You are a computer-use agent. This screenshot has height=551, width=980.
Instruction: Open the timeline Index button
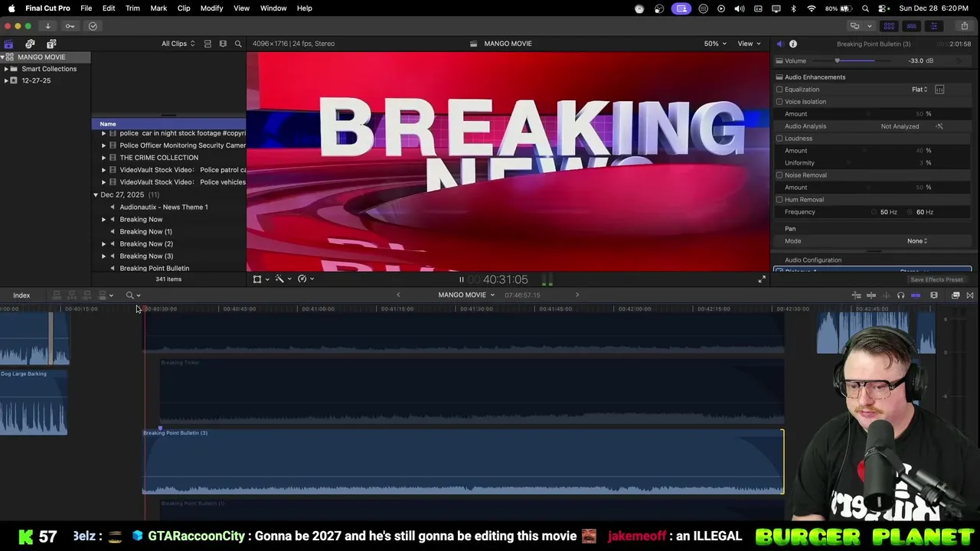pos(21,295)
